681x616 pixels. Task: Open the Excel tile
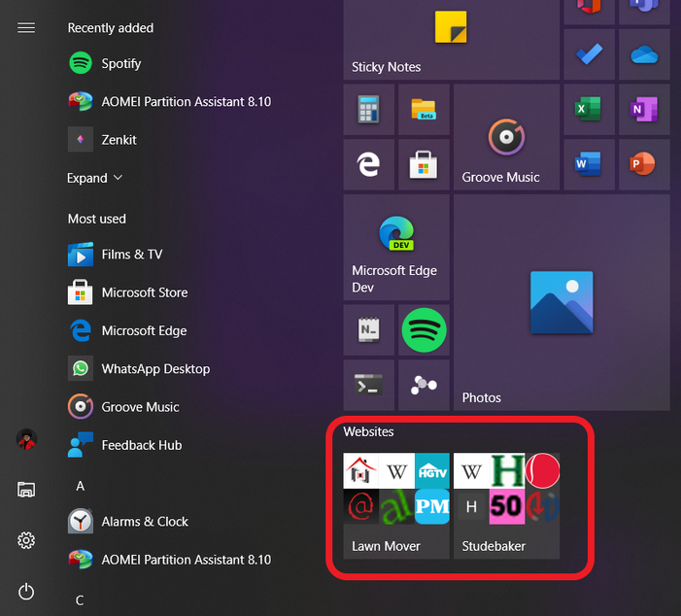coord(589,110)
